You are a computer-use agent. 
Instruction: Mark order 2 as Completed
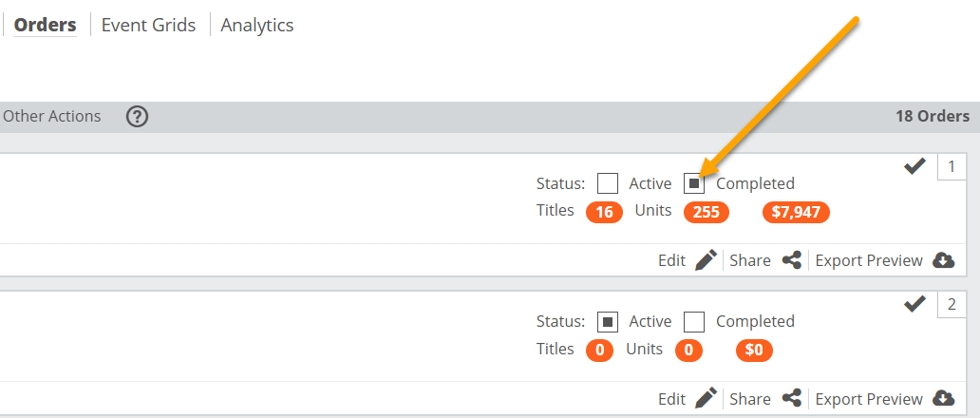(694, 322)
